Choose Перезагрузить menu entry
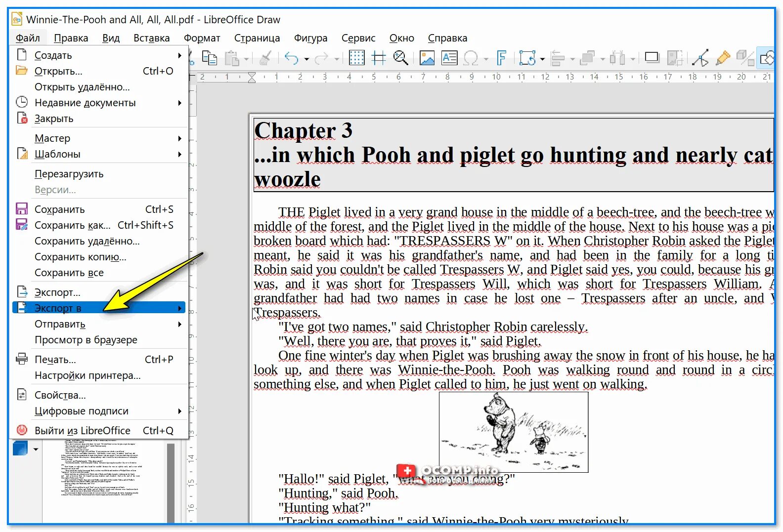Screen dimensions: 783x532 (x=99, y=174)
